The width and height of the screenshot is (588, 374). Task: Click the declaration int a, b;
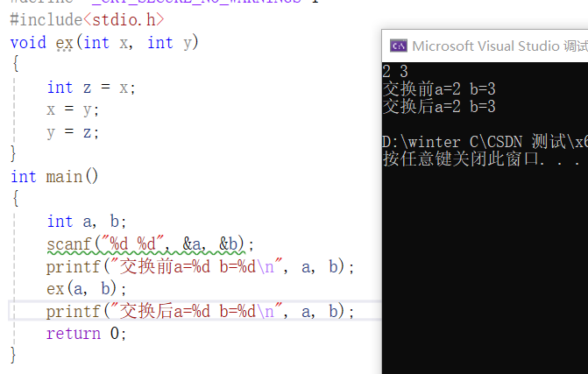click(x=87, y=222)
